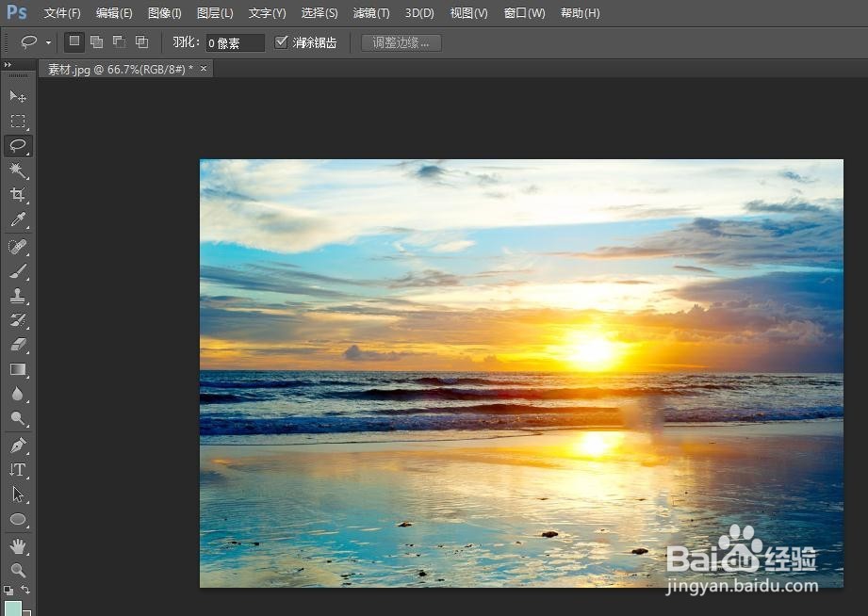Swap foreground and background colors
The height and width of the screenshot is (616, 868).
click(x=25, y=590)
